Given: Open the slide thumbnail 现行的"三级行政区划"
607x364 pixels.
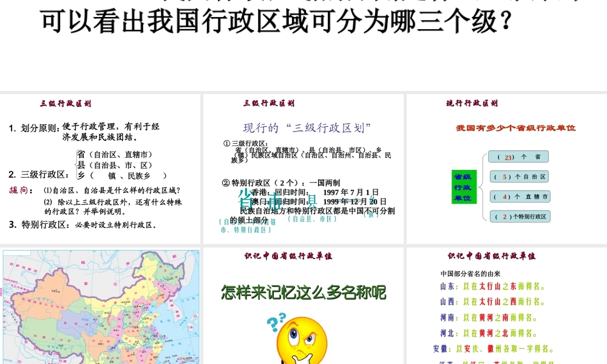Looking at the screenshot, I should pyautogui.click(x=303, y=169).
